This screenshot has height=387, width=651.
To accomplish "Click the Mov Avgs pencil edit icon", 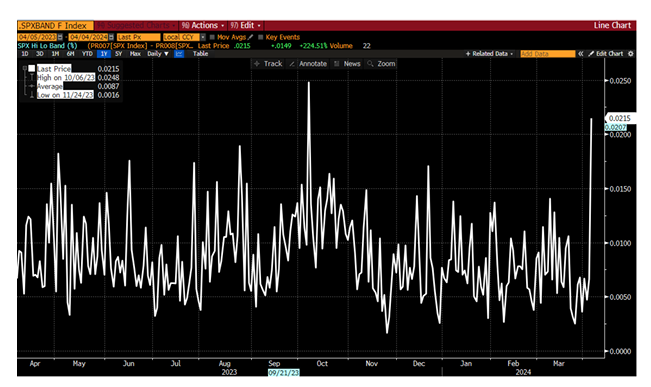I will coord(250,37).
